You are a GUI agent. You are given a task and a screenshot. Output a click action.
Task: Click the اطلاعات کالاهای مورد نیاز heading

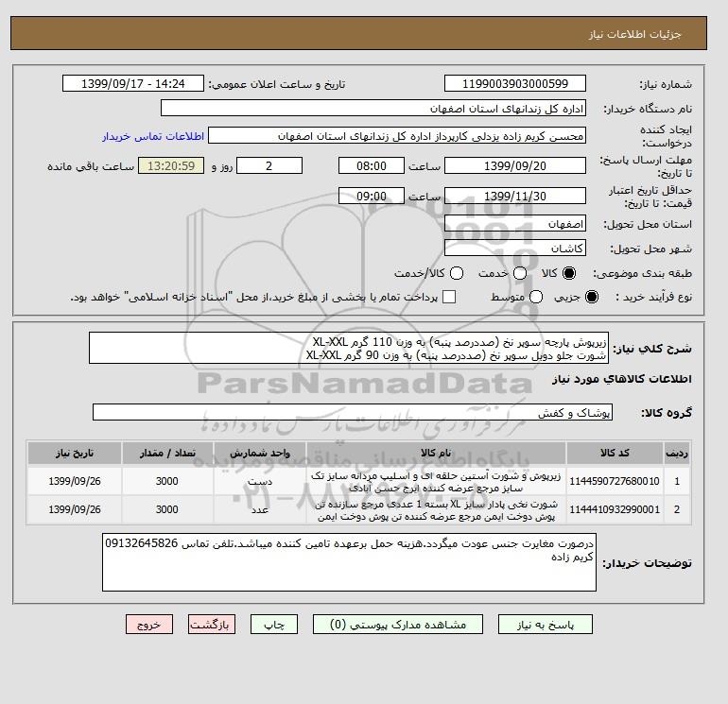pyautogui.click(x=622, y=379)
